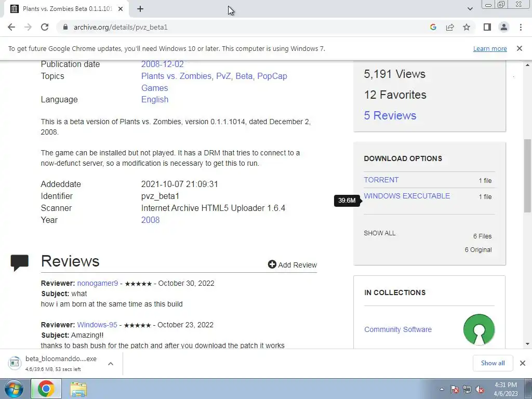Screen dimensions: 532x399
Task: Click the forward navigation arrow
Action: point(28,27)
